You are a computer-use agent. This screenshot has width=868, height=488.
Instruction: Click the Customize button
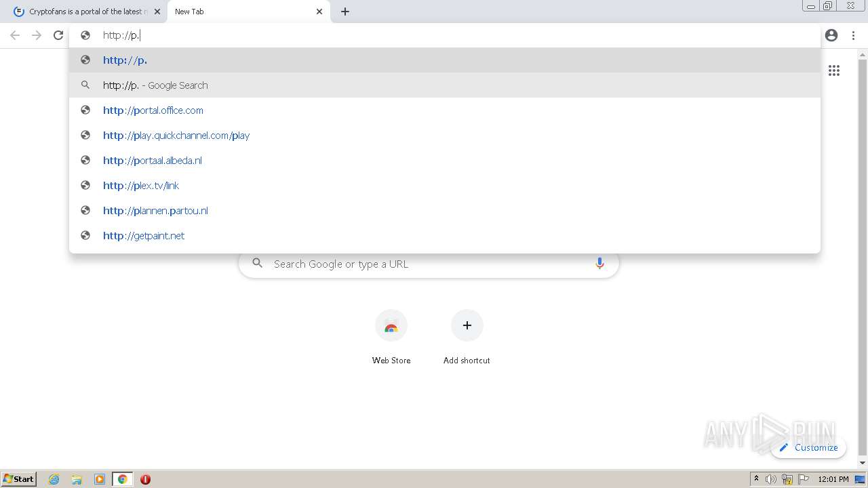(808, 447)
